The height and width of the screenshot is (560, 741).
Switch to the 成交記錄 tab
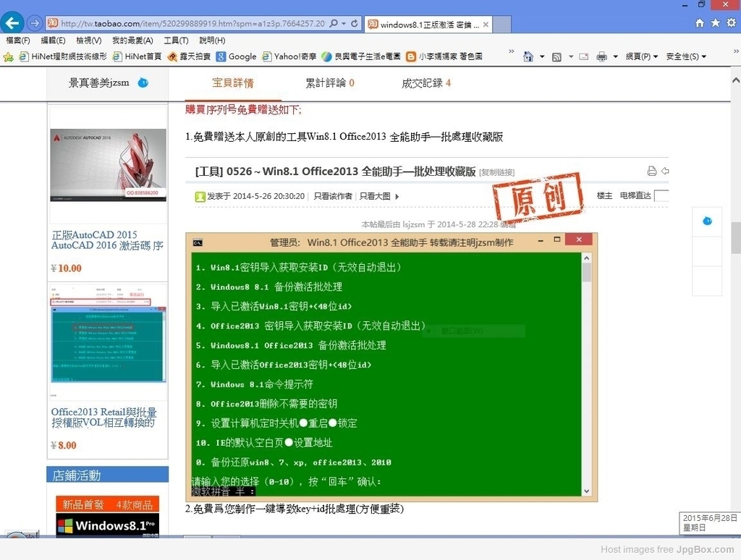pyautogui.click(x=426, y=83)
